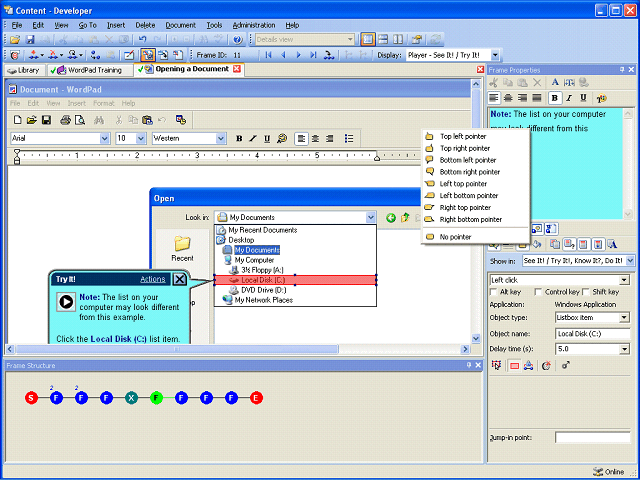Viewport: 640px width, 480px height.
Task: Open the font size 10 dropdown
Action: (141, 138)
